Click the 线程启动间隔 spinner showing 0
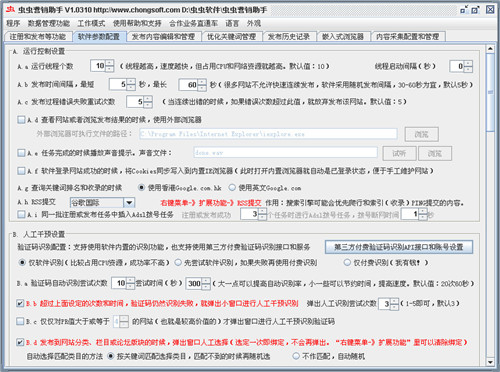 pos(461,66)
